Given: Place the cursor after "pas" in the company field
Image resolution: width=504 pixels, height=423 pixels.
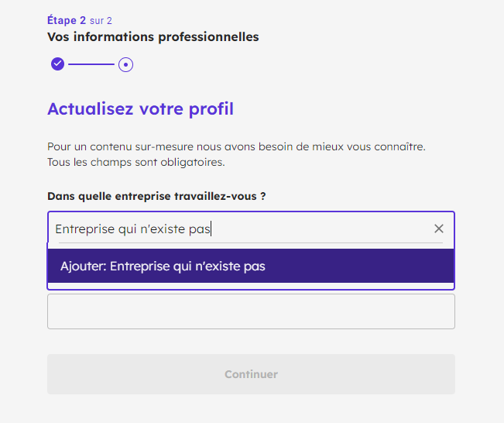Looking at the screenshot, I should [211, 229].
